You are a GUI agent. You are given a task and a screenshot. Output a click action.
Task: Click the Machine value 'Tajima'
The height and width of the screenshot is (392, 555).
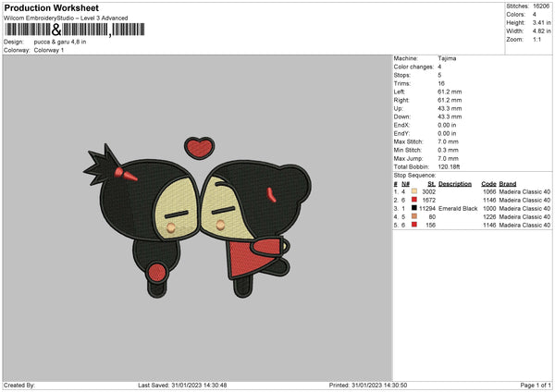(447, 58)
